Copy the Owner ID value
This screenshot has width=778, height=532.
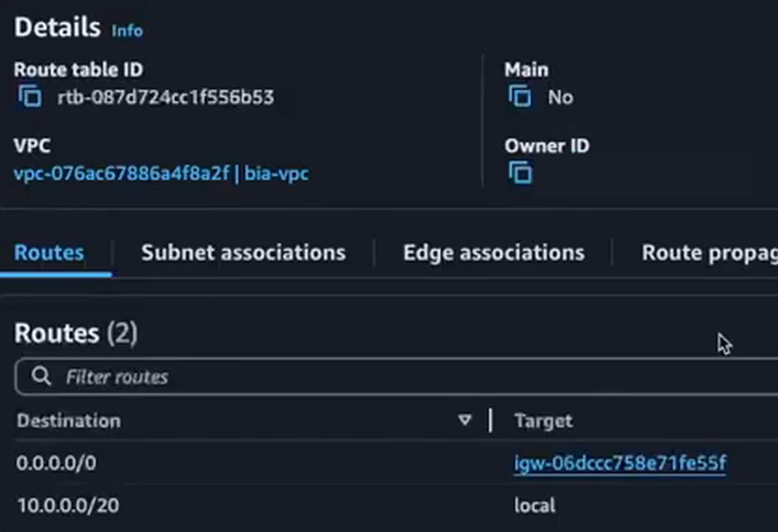pyautogui.click(x=520, y=173)
